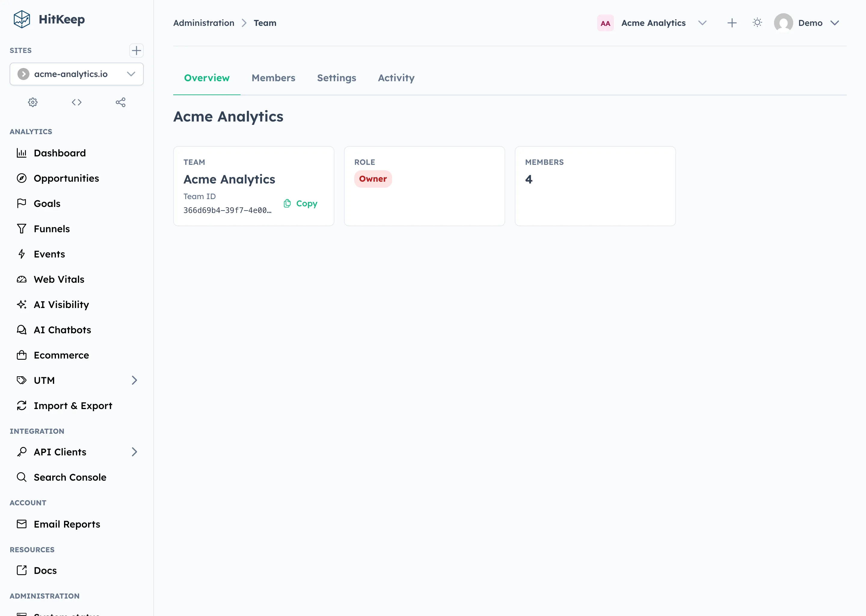Toggle light/dark theme sun icon

(757, 23)
